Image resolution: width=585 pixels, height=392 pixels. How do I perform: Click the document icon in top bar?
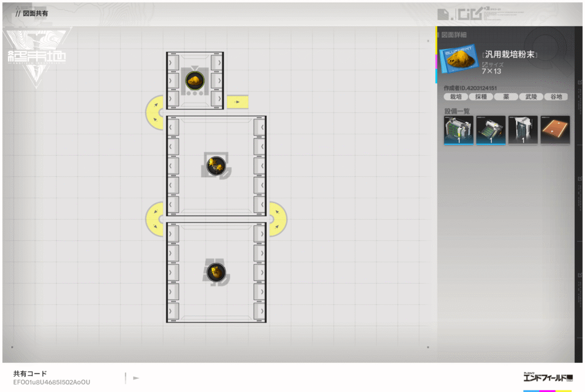(443, 14)
